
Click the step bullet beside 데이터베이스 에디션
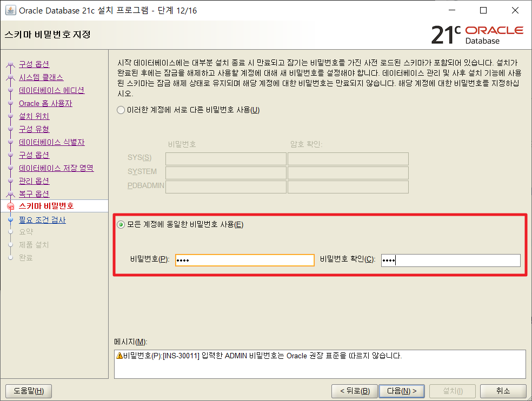click(10, 90)
